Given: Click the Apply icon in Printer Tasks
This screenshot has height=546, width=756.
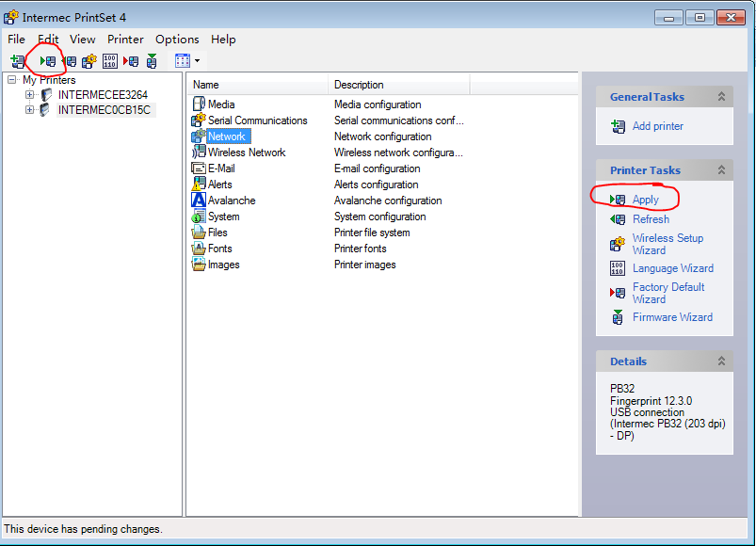Looking at the screenshot, I should (618, 200).
